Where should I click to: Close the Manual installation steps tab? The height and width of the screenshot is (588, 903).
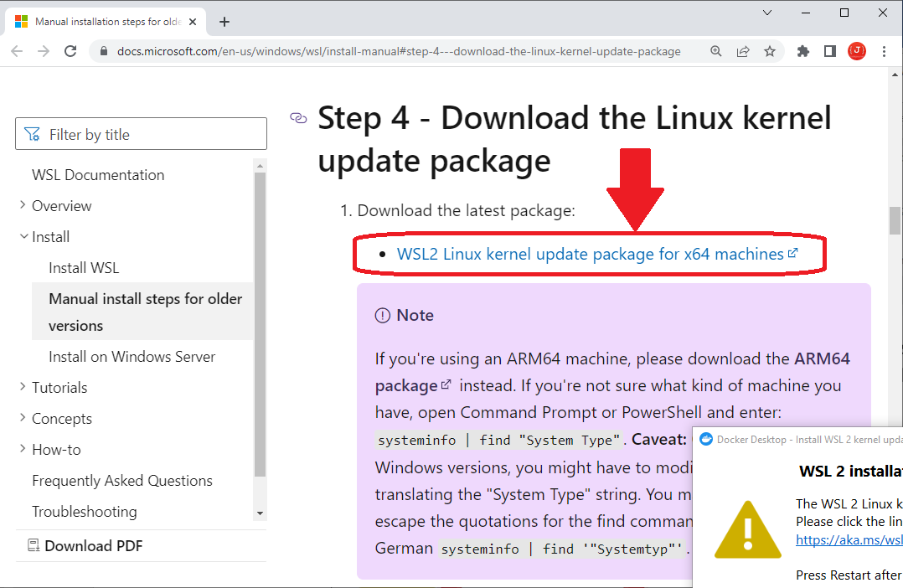click(193, 22)
